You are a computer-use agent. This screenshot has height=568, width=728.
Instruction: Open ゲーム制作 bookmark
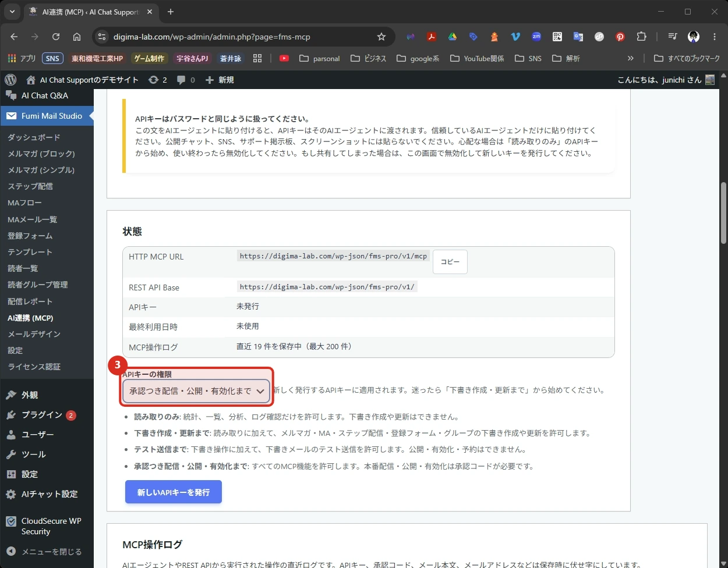[x=149, y=58]
